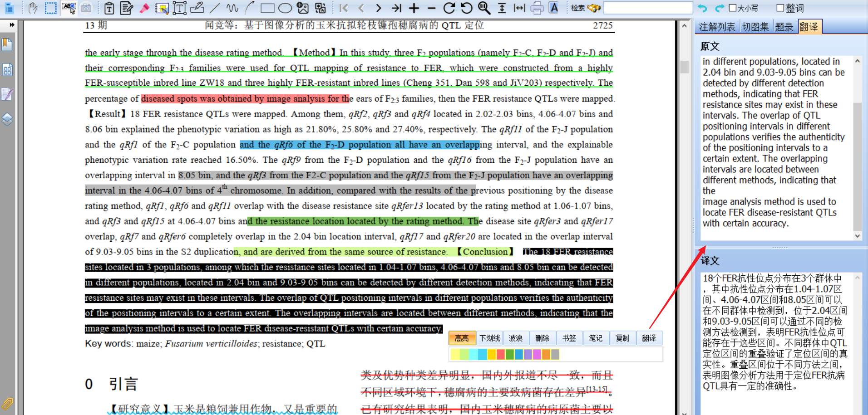Expand the left sidebar panel arrow
The image size is (868, 415).
coord(12,25)
